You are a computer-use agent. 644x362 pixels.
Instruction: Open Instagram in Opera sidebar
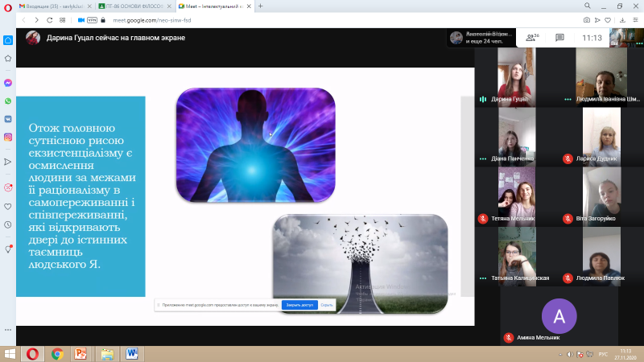pos(8,137)
